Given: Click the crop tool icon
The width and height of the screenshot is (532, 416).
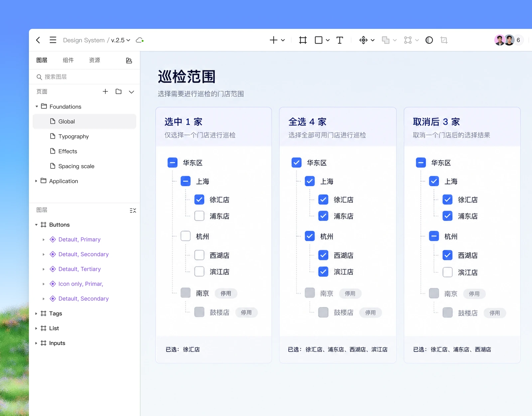Looking at the screenshot, I should [444, 40].
